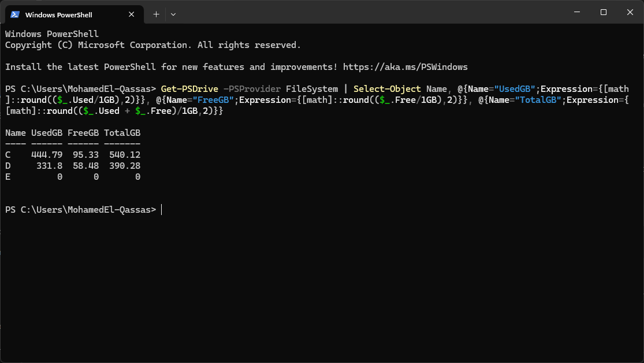Click the -PSProvider parameter text
The width and height of the screenshot is (644, 363).
point(252,89)
